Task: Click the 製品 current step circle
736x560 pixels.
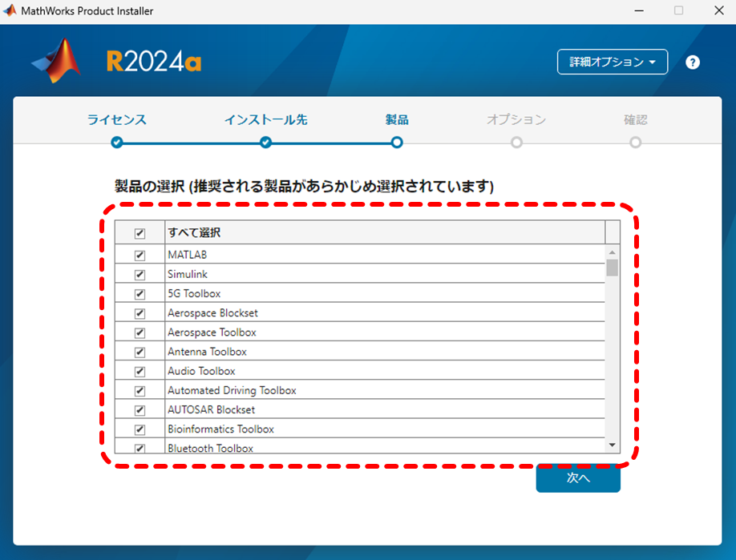Action: pyautogui.click(x=397, y=142)
